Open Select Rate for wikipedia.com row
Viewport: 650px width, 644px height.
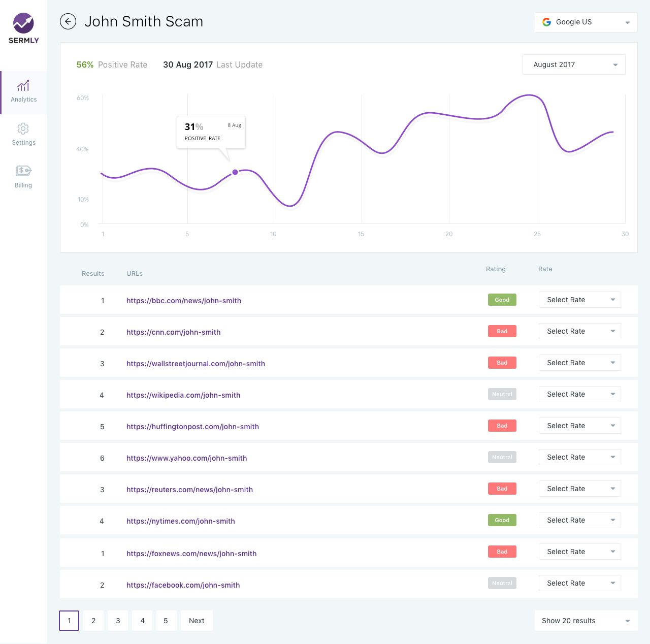tap(580, 394)
